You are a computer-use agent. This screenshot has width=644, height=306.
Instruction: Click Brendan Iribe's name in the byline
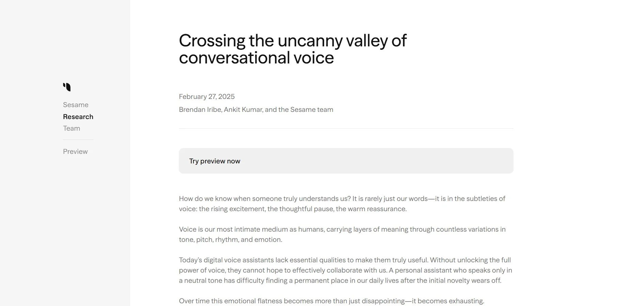(200, 110)
